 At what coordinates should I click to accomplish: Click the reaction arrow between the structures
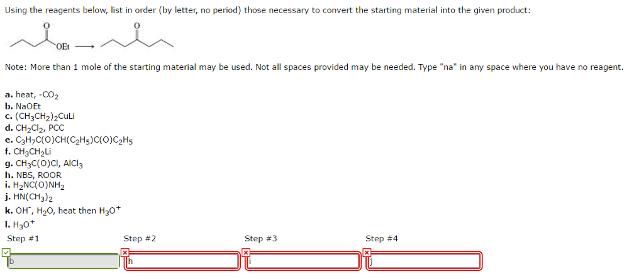pos(86,46)
